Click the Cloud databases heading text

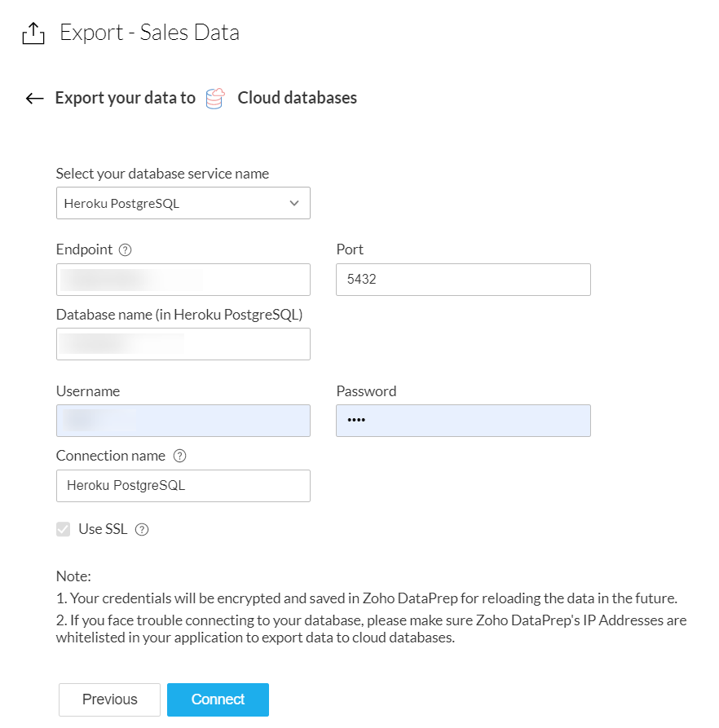point(297,99)
